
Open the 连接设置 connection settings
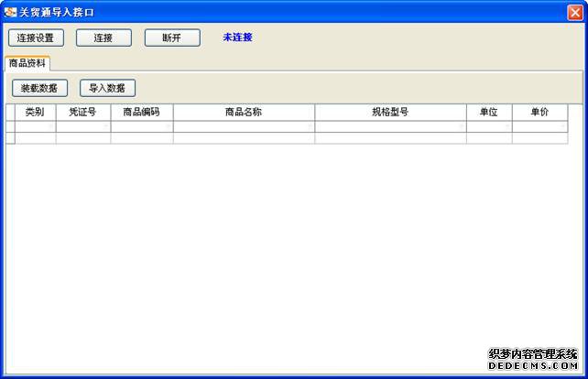(x=36, y=38)
